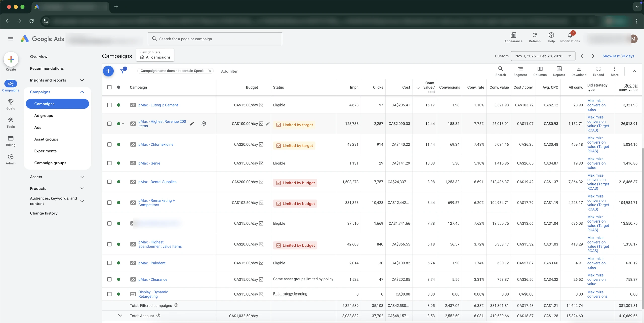This screenshot has height=323, width=644.
Task: Expand the Assets section
Action: click(82, 177)
